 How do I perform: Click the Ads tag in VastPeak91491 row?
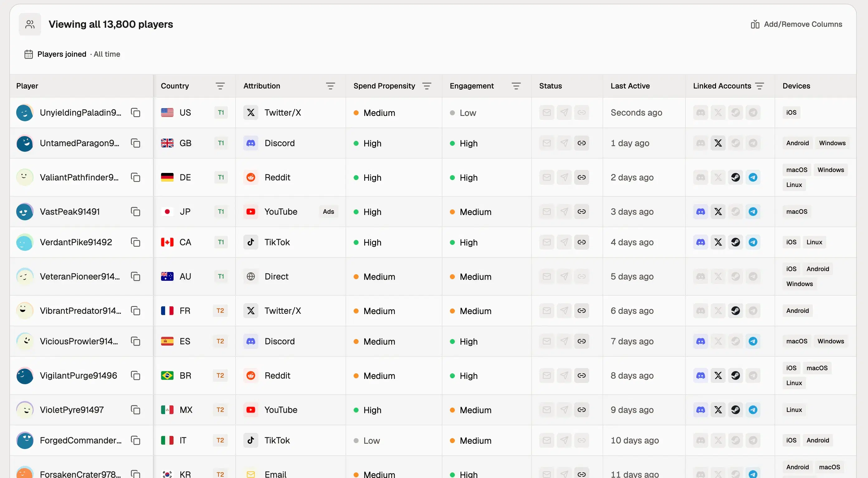(328, 212)
